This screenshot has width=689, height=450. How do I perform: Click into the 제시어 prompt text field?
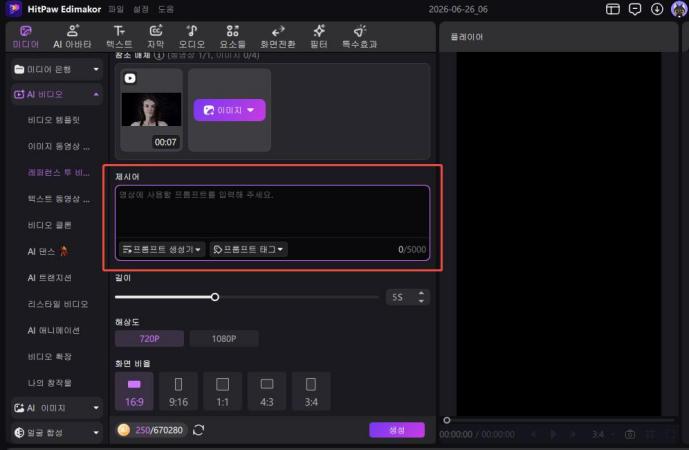click(272, 211)
